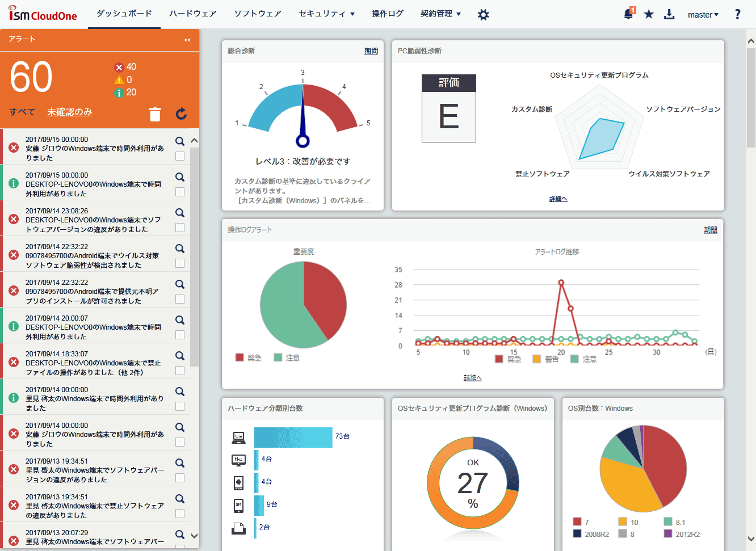Open the settings gear in top navigation
The width and height of the screenshot is (756, 551).
point(483,15)
